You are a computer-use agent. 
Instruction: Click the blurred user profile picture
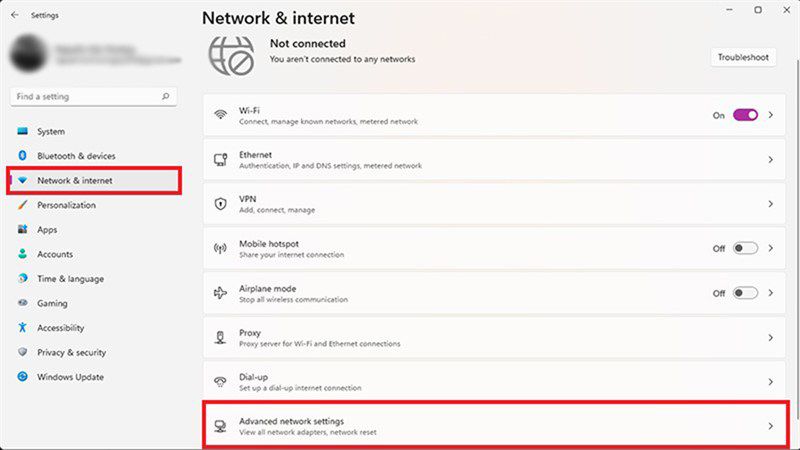point(29,53)
